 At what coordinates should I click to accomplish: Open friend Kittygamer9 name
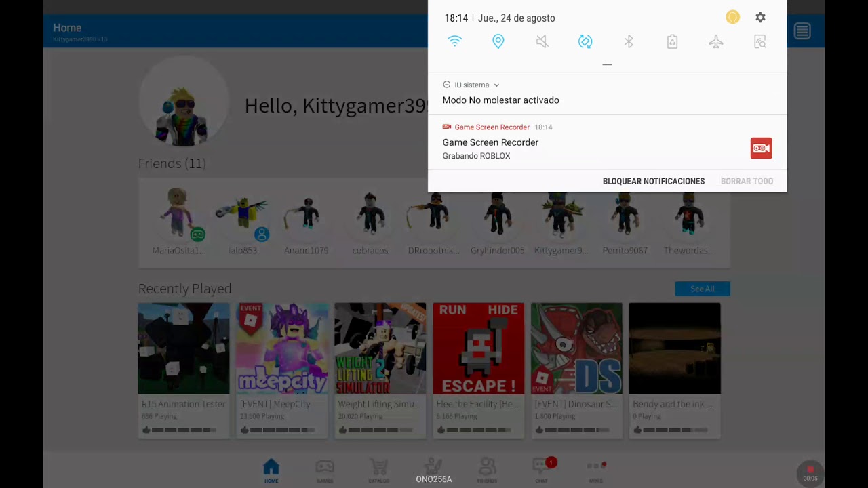click(561, 250)
